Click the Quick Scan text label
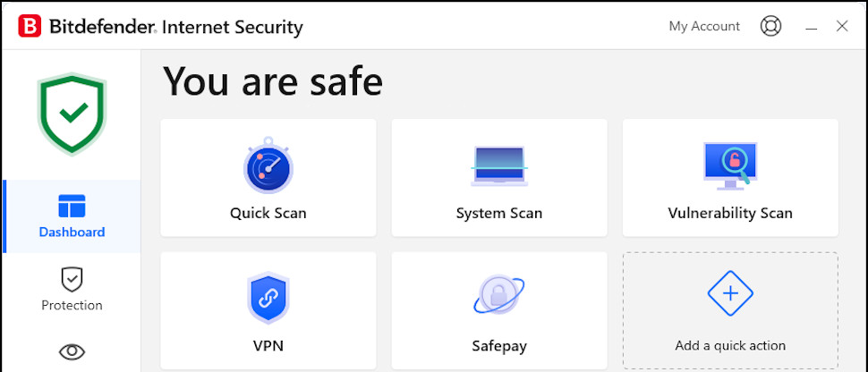Viewport: 868px width, 372px height. (268, 213)
